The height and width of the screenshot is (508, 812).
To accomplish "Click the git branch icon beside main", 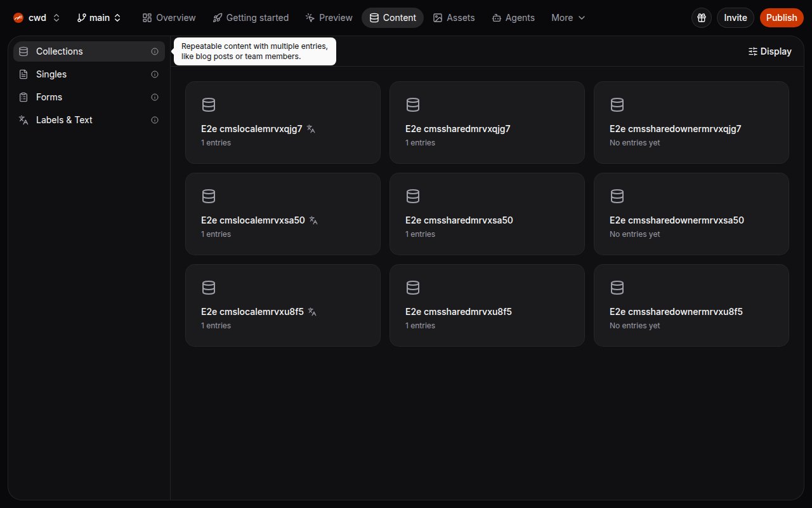I will click(x=81, y=18).
